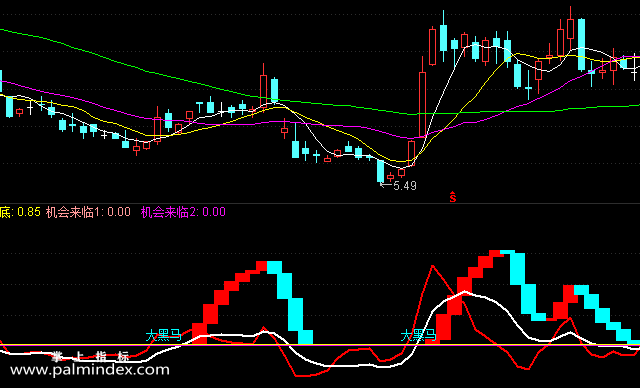The height and width of the screenshot is (388, 640).
Task: Open the www.palmindex.com watermark link
Action: tap(90, 370)
